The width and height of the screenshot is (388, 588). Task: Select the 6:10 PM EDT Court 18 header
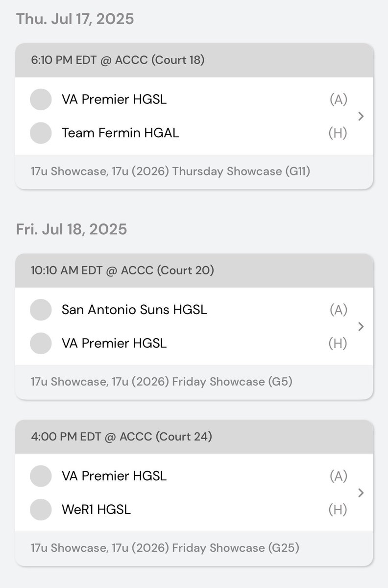[x=194, y=60]
